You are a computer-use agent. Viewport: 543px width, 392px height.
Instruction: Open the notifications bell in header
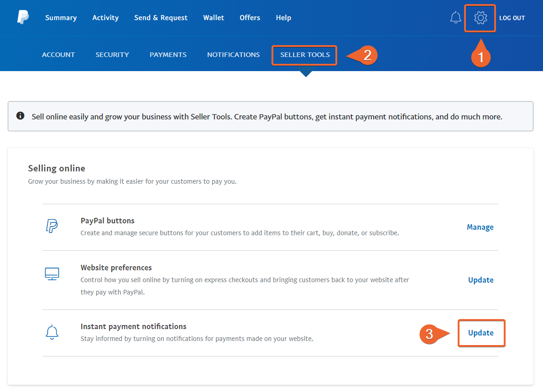click(x=455, y=17)
